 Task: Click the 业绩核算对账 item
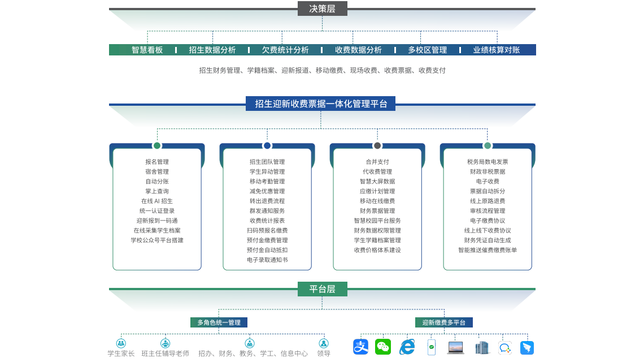(497, 50)
